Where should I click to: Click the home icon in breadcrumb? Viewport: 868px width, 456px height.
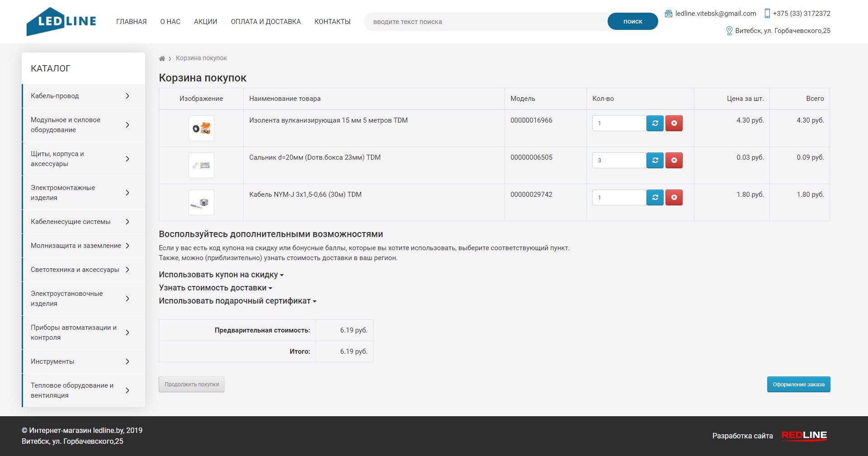click(162, 58)
